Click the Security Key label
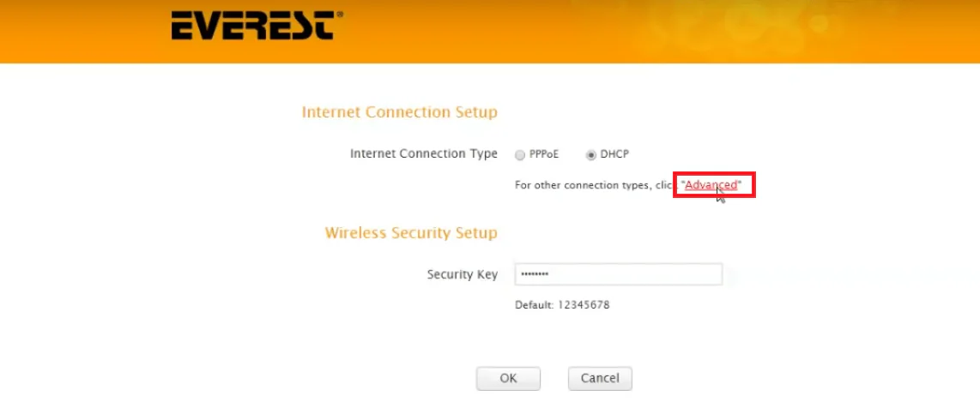This screenshot has width=980, height=420. point(462,275)
